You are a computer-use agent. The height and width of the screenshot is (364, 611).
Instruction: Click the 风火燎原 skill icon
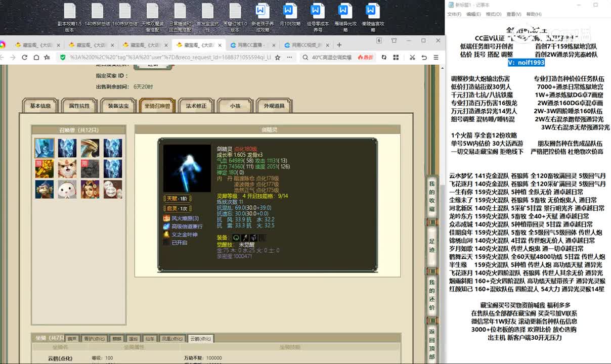pyautogui.click(x=166, y=218)
